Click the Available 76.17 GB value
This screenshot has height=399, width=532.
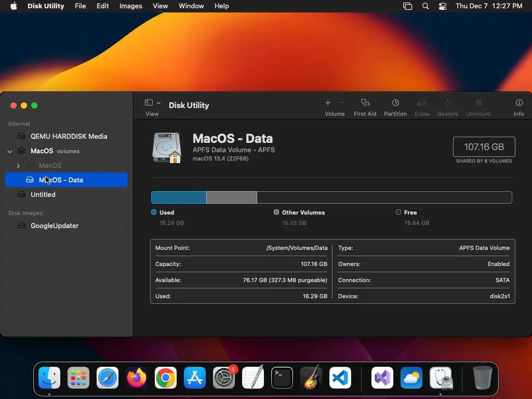click(285, 280)
